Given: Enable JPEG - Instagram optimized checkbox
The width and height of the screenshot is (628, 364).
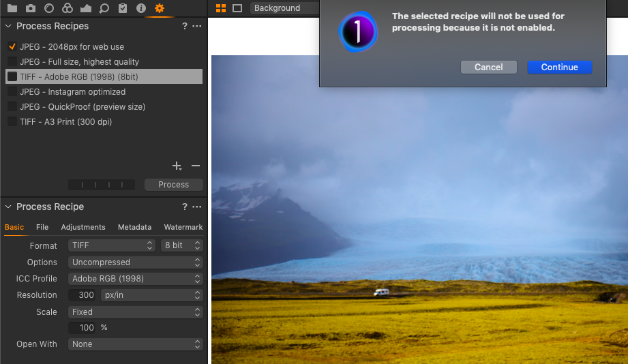Looking at the screenshot, I should pos(12,92).
